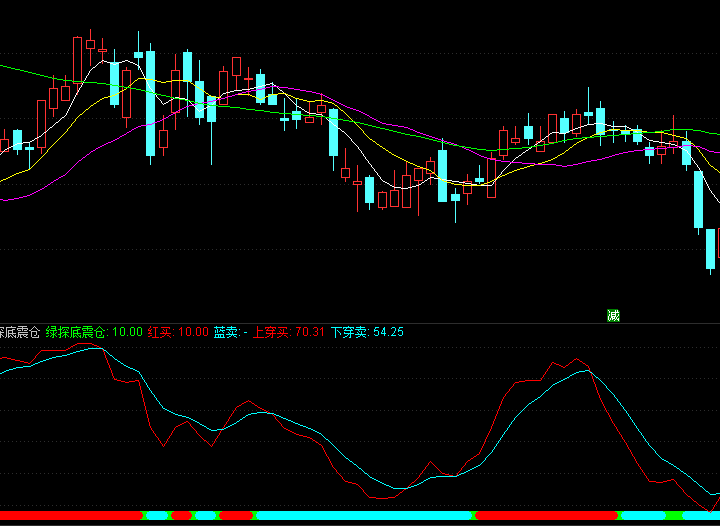Click the 蓝卖: - indicator label
The width and height of the screenshot is (720, 526).
coord(231,332)
